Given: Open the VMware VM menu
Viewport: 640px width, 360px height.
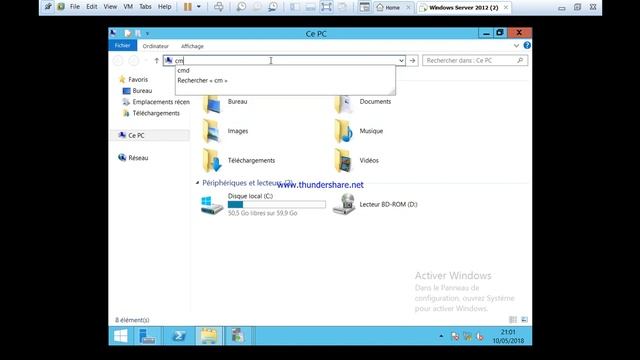Looking at the screenshot, I should pos(128,7).
